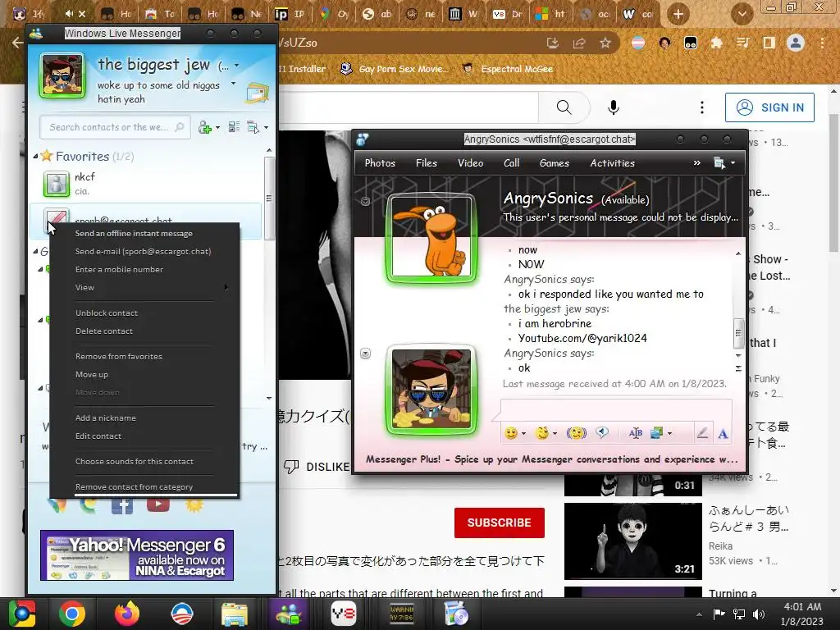Open the display name status dropdown arrow
840x630 pixels.
(237, 66)
